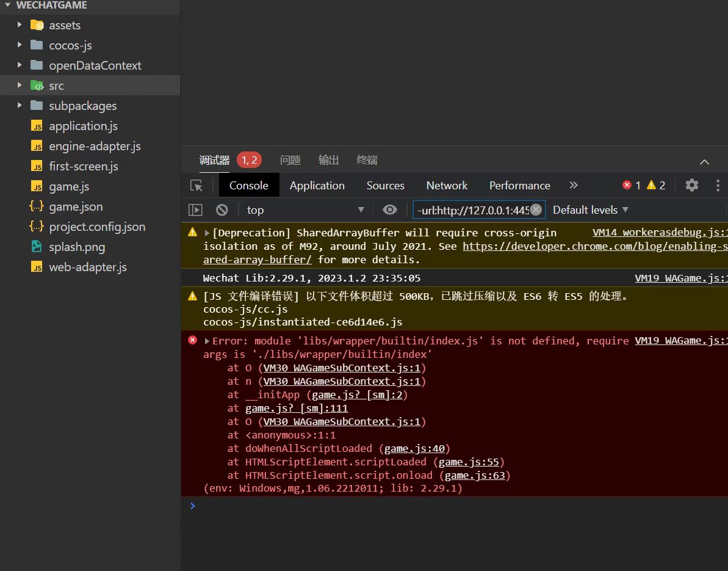
Task: Open the game.js:40 stack link
Action: click(414, 448)
